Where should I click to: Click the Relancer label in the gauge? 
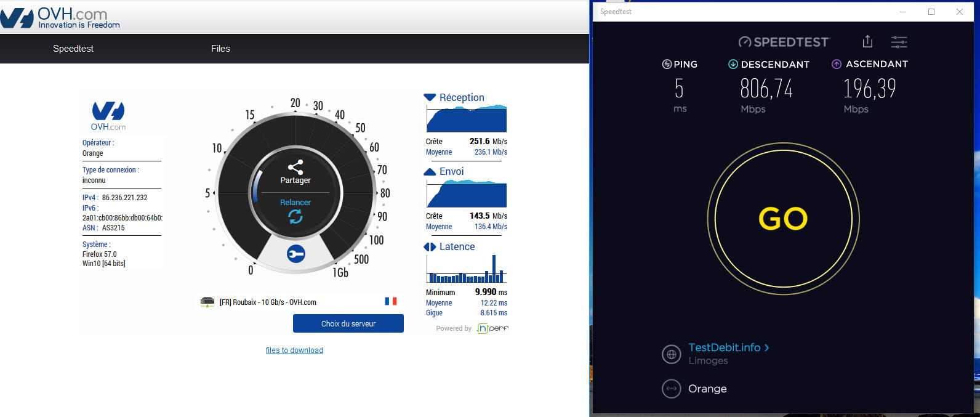[x=295, y=203]
